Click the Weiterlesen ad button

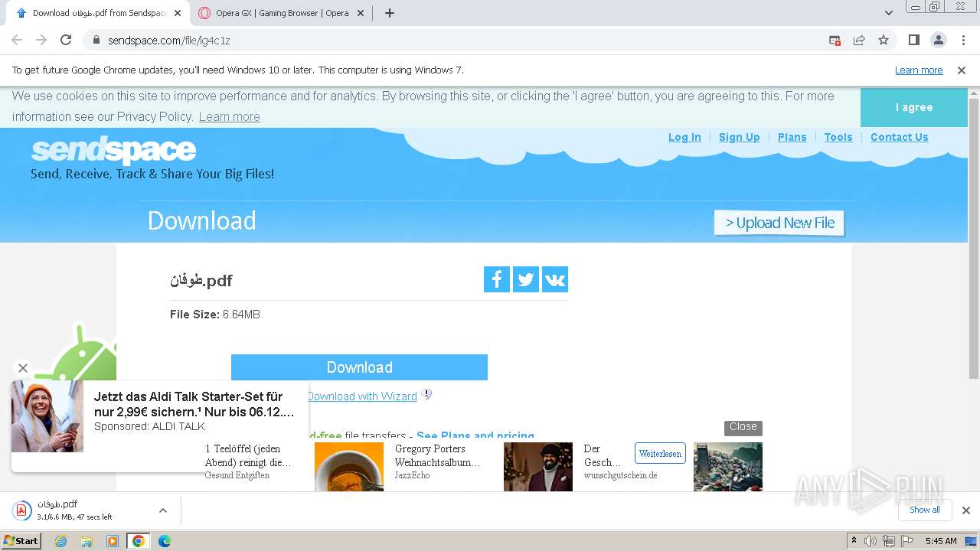tap(660, 454)
